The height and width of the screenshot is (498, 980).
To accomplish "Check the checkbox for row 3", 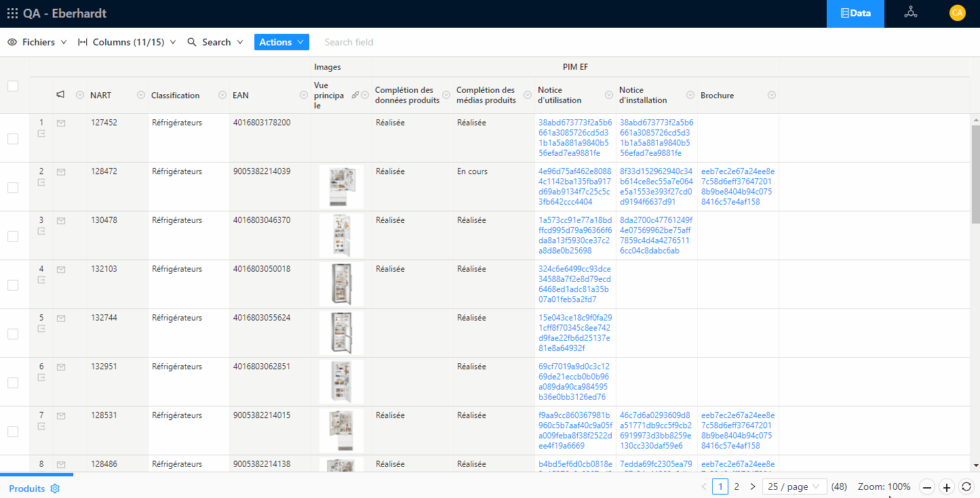I will point(13,236).
